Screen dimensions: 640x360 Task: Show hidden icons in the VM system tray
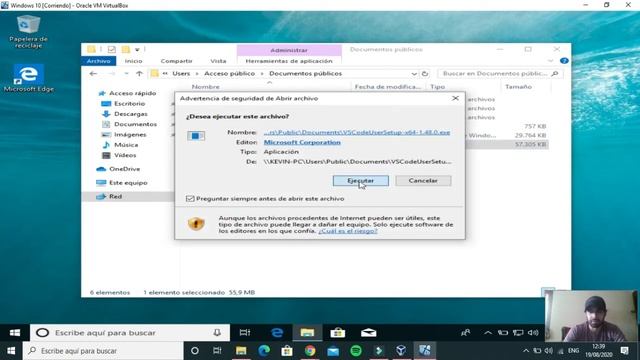(x=488, y=333)
